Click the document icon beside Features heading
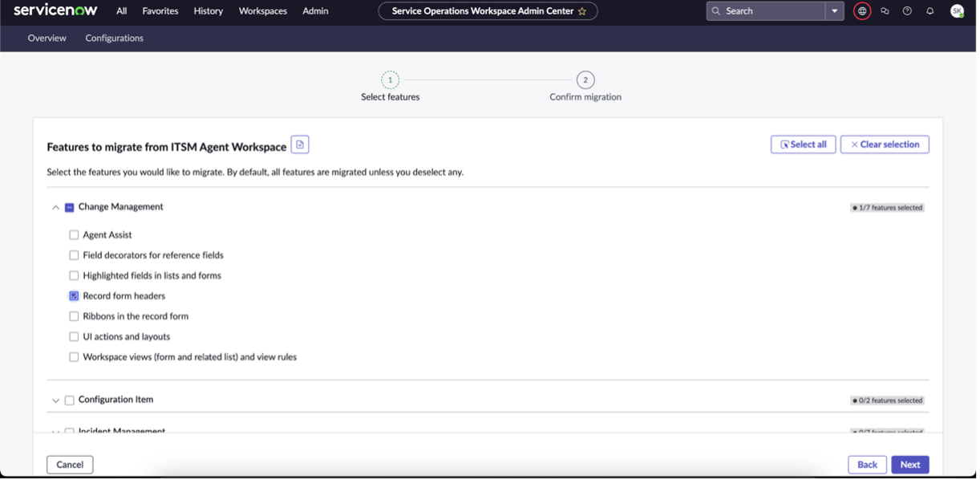Screen dimensions: 980x480 coord(300,144)
